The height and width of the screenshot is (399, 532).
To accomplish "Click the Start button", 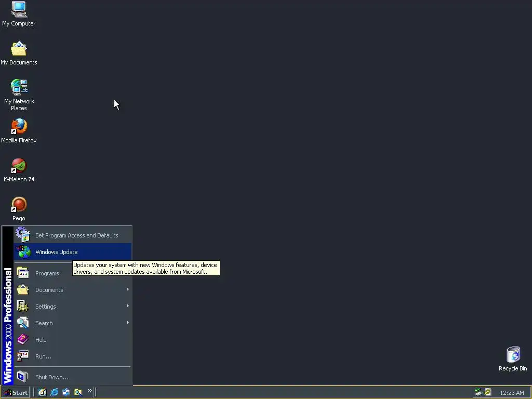I will [x=15, y=393].
